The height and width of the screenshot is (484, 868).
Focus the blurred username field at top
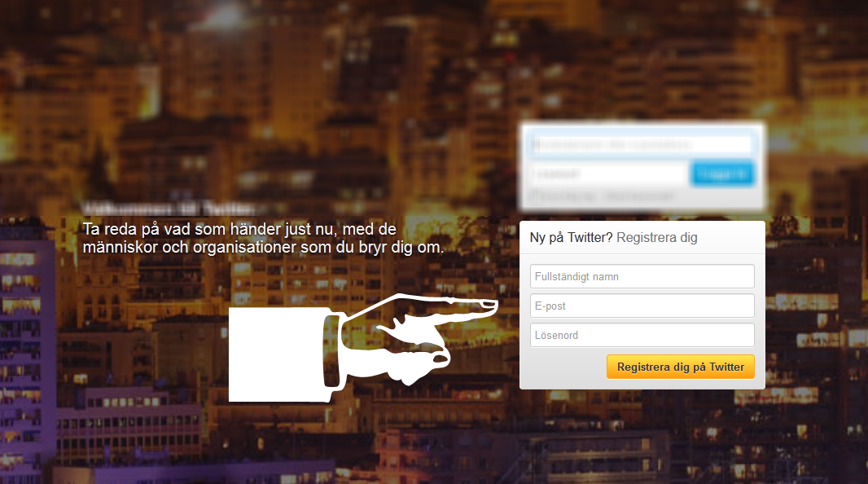[641, 144]
